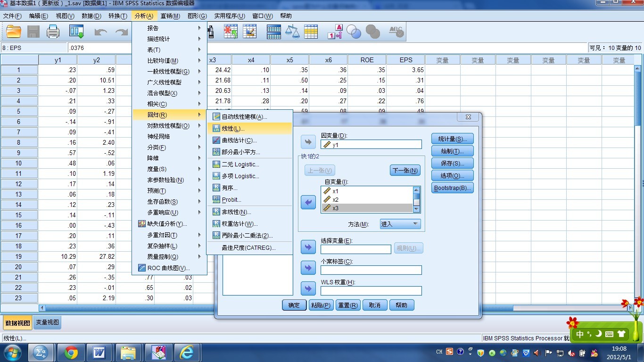Click the 选择变量(E) input field

pyautogui.click(x=356, y=249)
